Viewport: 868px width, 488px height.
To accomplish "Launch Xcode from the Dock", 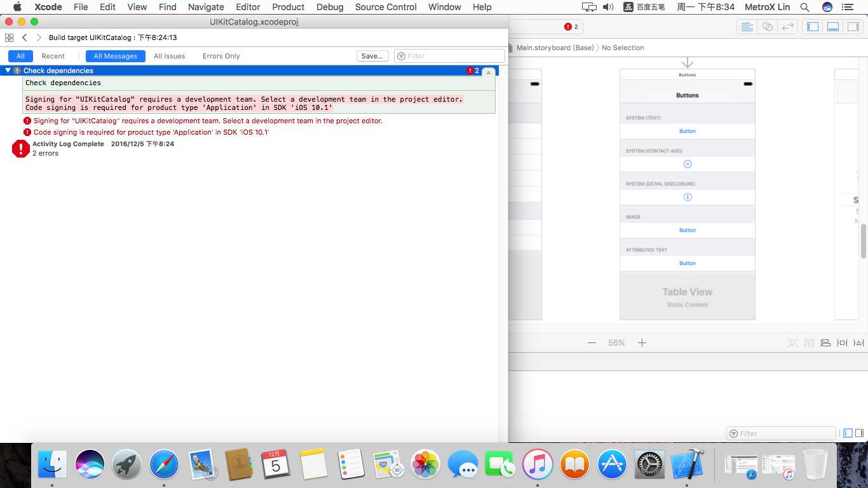I will [x=687, y=464].
